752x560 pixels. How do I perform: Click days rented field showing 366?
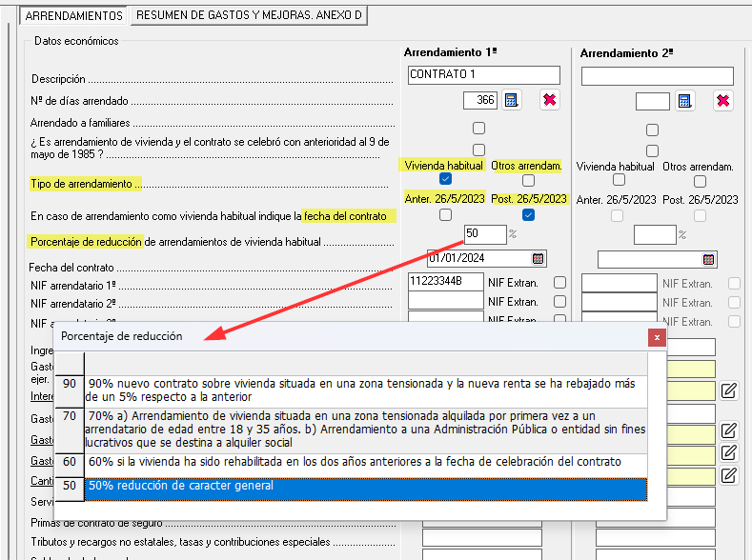[480, 100]
